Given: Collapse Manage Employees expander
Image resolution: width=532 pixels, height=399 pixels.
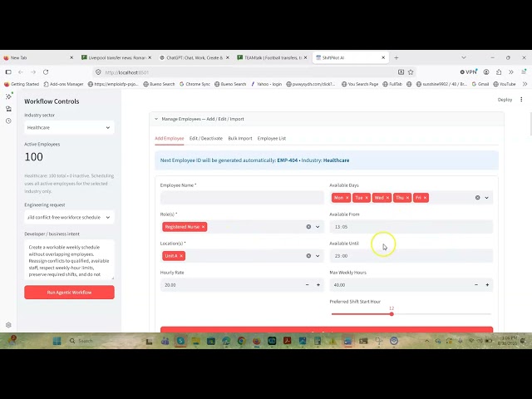Looking at the screenshot, I should 327,119.
